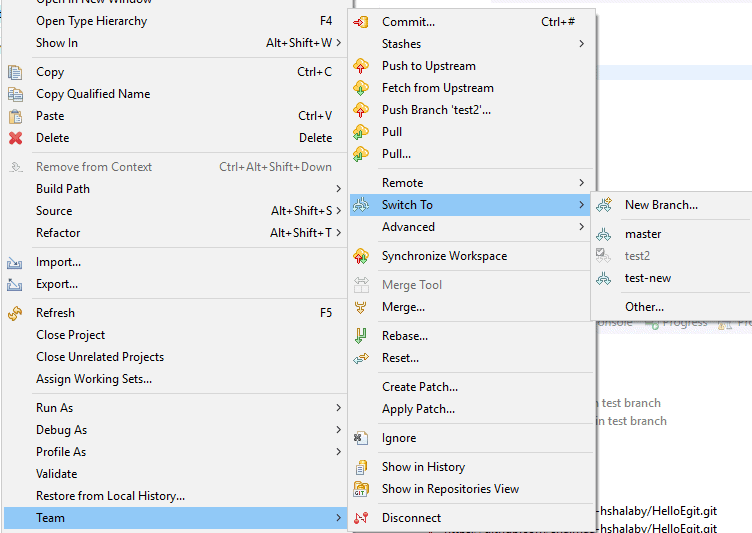Click the New Branch icon
This screenshot has width=752, height=533.
tap(604, 205)
